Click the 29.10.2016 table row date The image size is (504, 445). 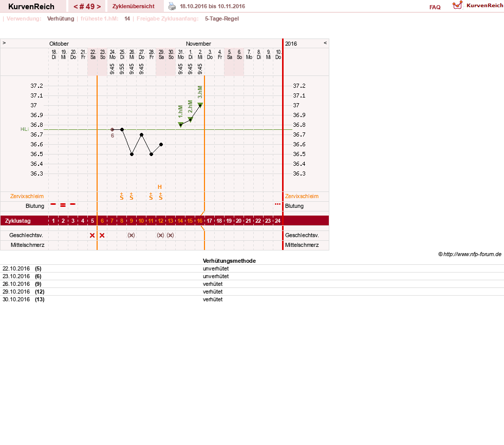(16, 292)
